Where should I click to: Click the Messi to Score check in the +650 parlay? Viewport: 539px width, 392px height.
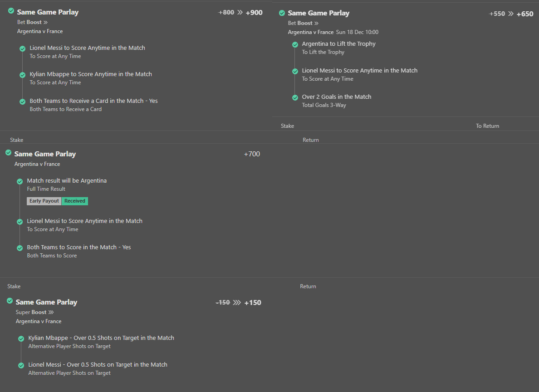tap(295, 71)
